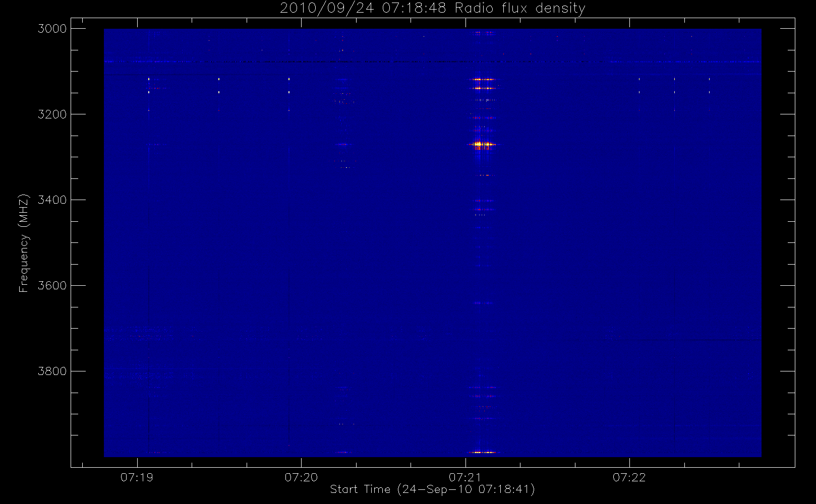Image resolution: width=816 pixels, height=504 pixels.
Task: Click the 07:19 time tick label
Action: [137, 477]
